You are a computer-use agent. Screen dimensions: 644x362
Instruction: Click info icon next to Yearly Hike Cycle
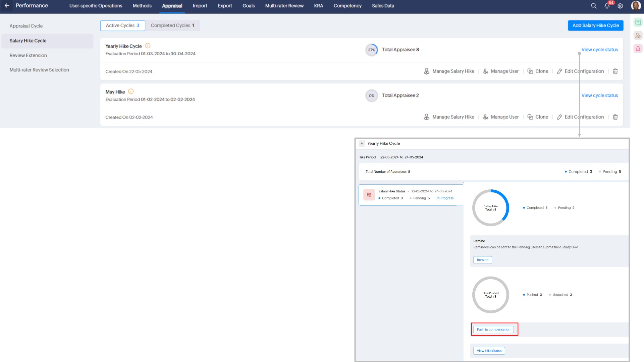pos(148,46)
